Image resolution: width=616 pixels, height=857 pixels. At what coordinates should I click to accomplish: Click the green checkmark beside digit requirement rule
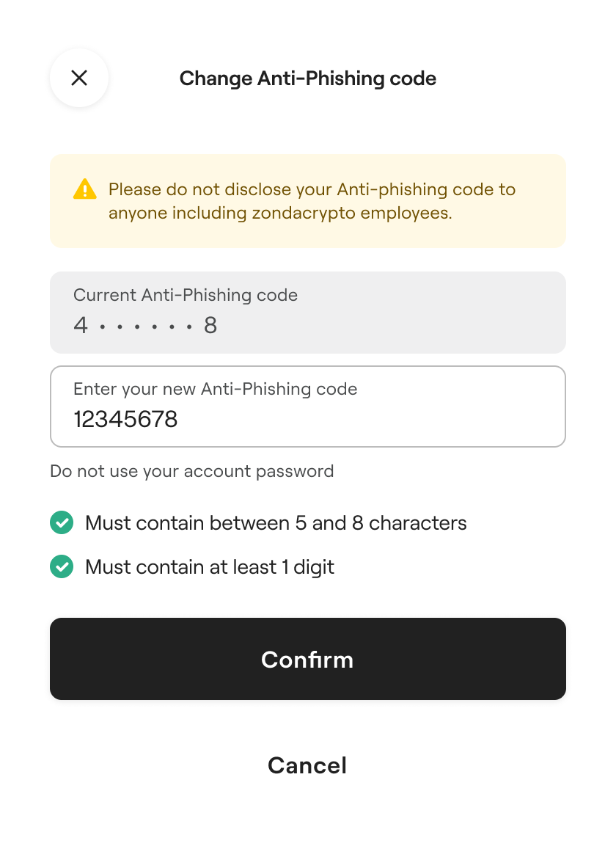(x=62, y=566)
